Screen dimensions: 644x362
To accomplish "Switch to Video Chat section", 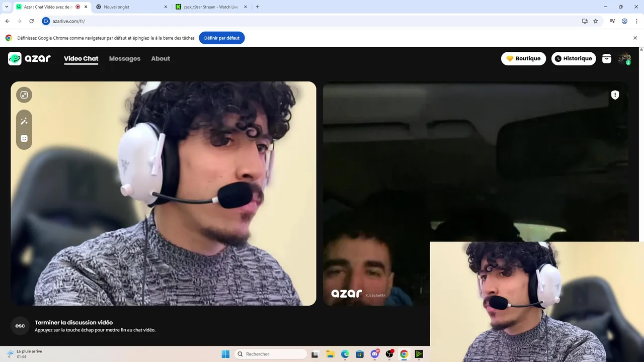I will pyautogui.click(x=81, y=59).
